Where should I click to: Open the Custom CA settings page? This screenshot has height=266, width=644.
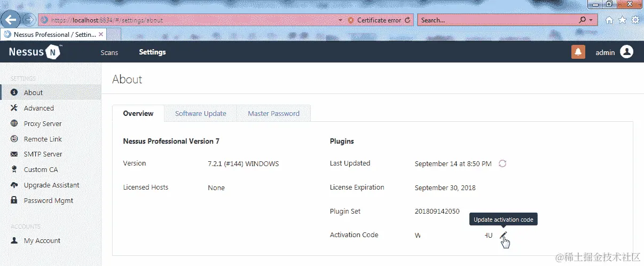[x=51, y=169]
